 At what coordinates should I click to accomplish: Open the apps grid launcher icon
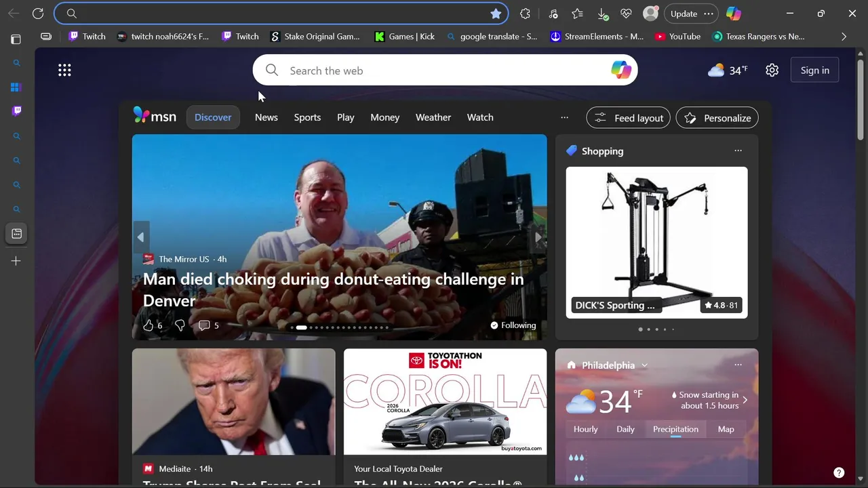64,70
